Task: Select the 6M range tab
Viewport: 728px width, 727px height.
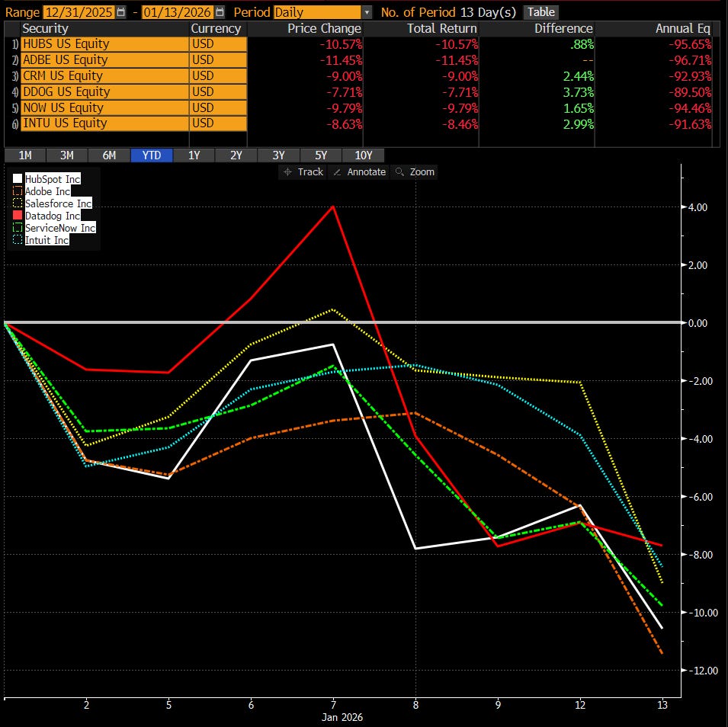Action: pyautogui.click(x=109, y=155)
